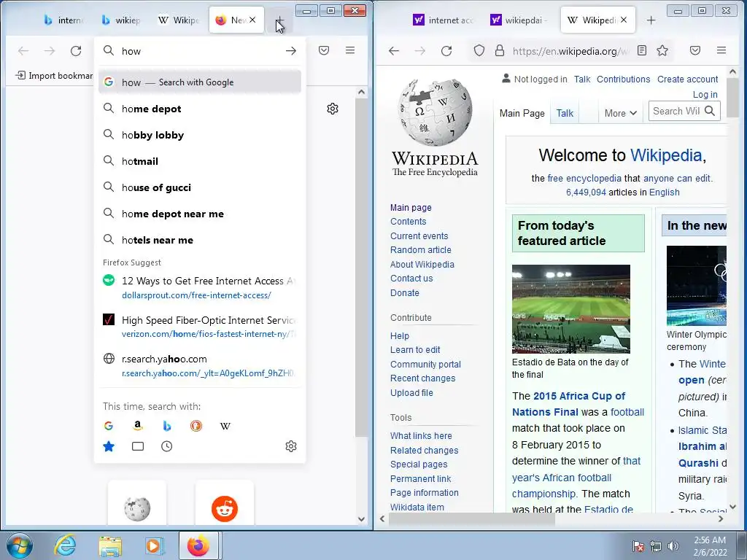Open Verizon High Speed Fiber-Optic suggestion

pos(200,327)
